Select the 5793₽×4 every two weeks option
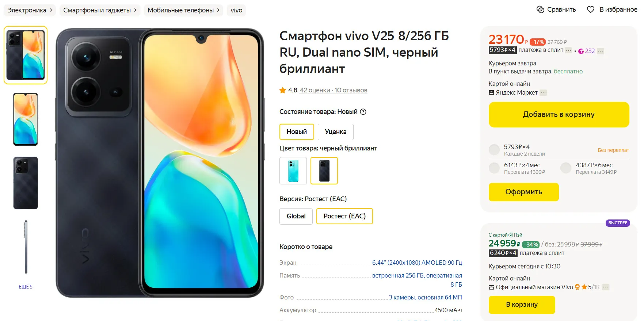644x321 pixels. 494,150
